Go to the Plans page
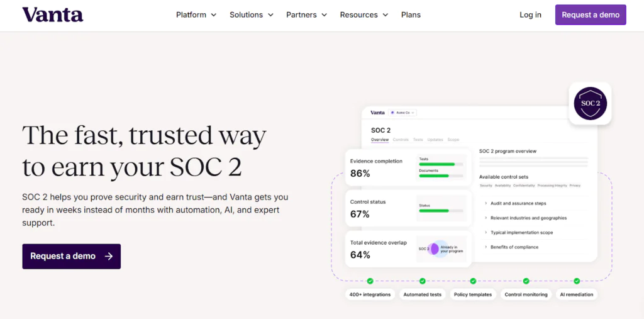This screenshot has width=644, height=319. pos(411,15)
